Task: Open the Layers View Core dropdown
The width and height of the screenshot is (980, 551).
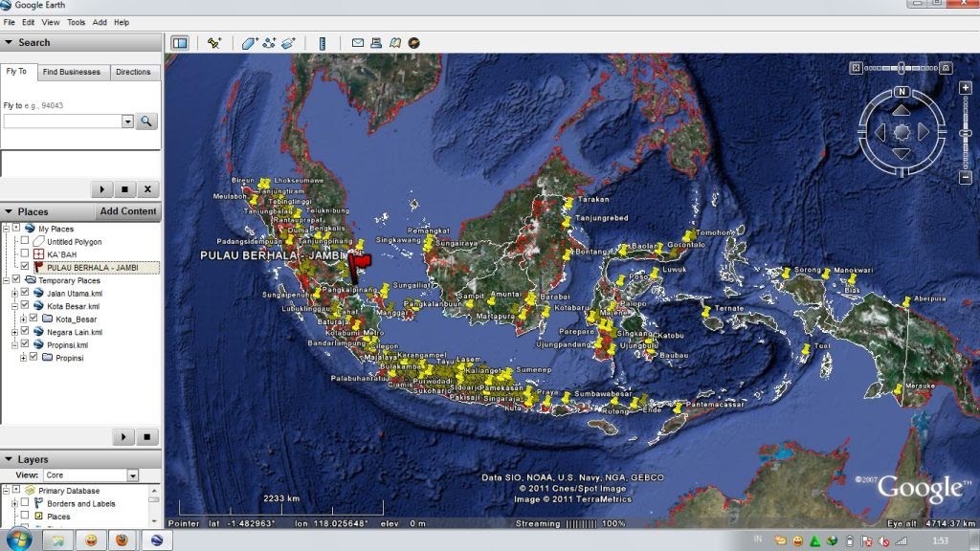Action: 132,476
